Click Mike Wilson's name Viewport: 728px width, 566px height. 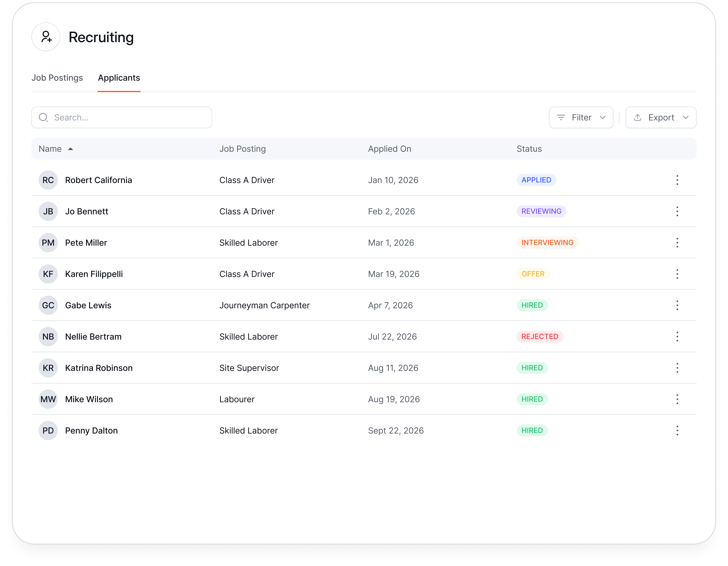tap(89, 399)
